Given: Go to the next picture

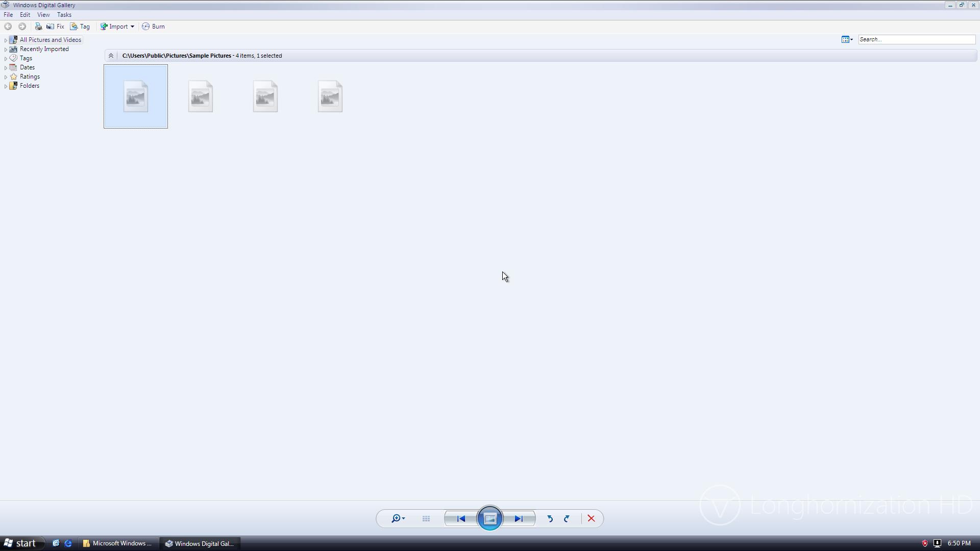Looking at the screenshot, I should point(519,519).
